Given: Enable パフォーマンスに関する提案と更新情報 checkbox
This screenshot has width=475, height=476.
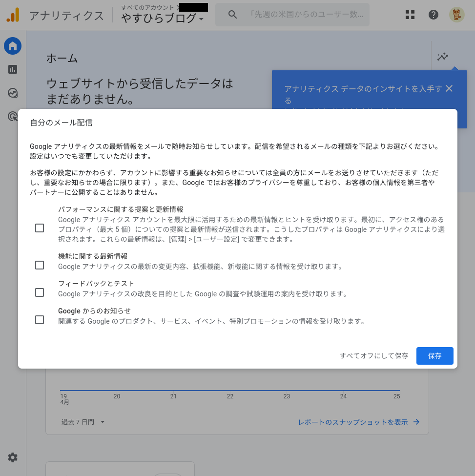Looking at the screenshot, I should pos(40,228).
